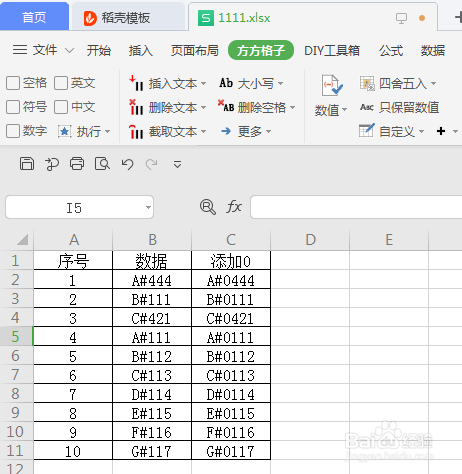Click the presentation screen icon on file tab
This screenshot has height=474, width=462.
401,18
